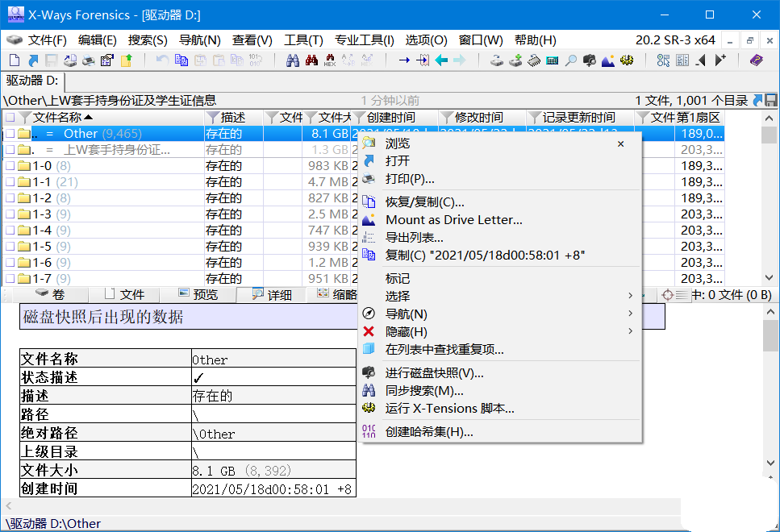780x532 pixels.
Task: Click the gallery picture toolbar icon
Action: click(x=608, y=60)
